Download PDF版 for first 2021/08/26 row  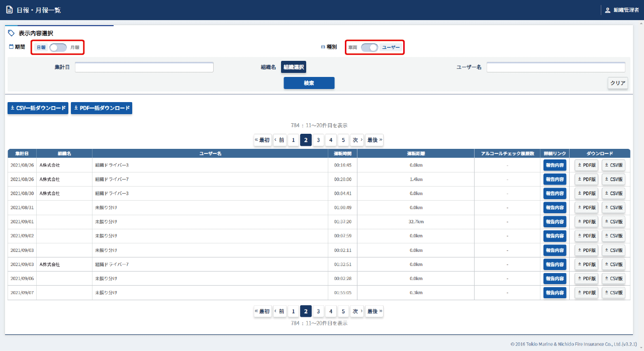pos(586,165)
